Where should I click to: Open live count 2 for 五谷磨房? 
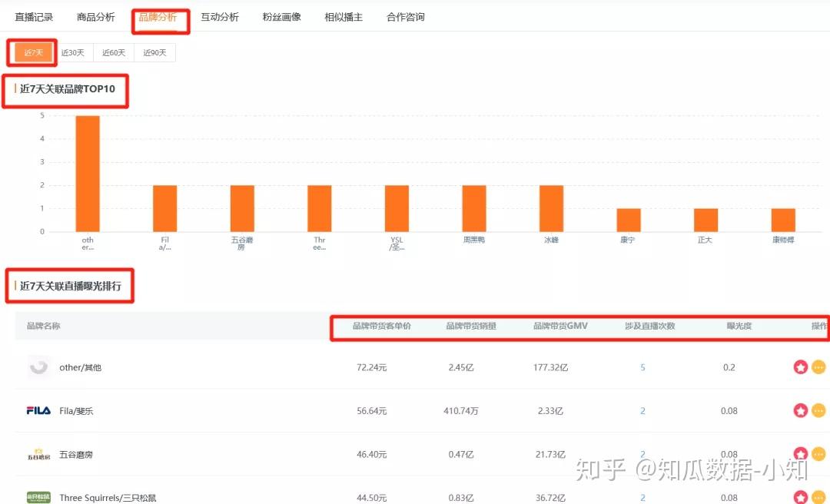pyautogui.click(x=642, y=454)
